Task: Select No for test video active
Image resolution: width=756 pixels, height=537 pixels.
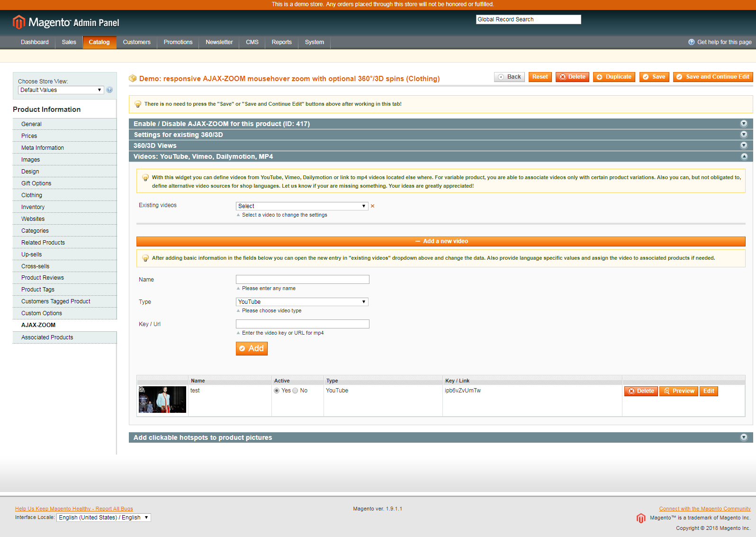Action: [x=295, y=391]
